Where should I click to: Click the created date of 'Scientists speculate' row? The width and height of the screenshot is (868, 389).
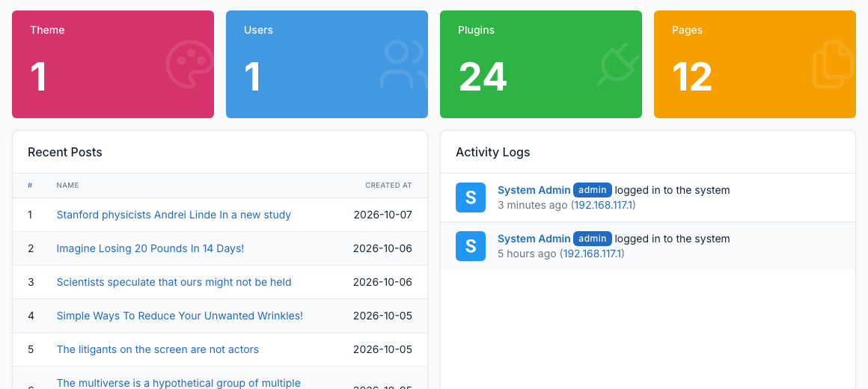point(382,282)
